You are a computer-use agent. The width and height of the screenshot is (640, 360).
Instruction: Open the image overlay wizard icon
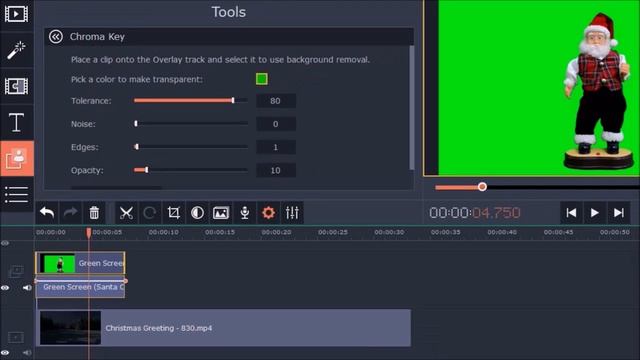click(221, 213)
